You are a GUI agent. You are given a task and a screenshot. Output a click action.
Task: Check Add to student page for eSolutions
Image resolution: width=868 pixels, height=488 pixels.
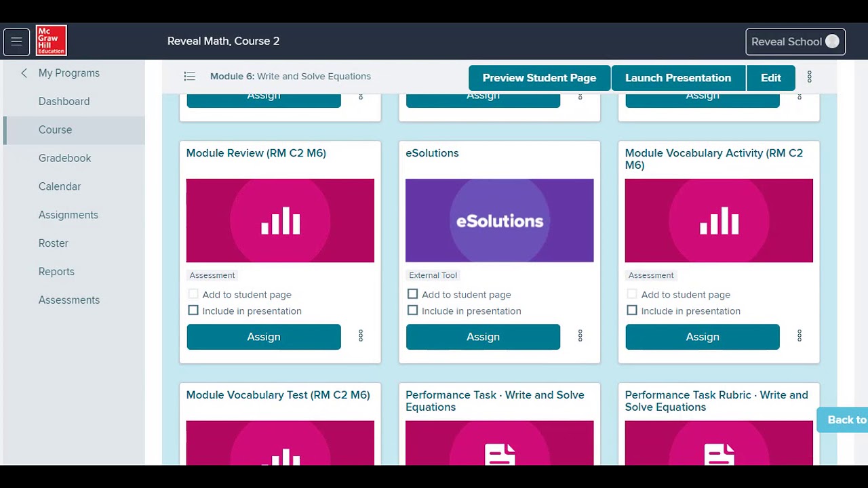pyautogui.click(x=412, y=294)
